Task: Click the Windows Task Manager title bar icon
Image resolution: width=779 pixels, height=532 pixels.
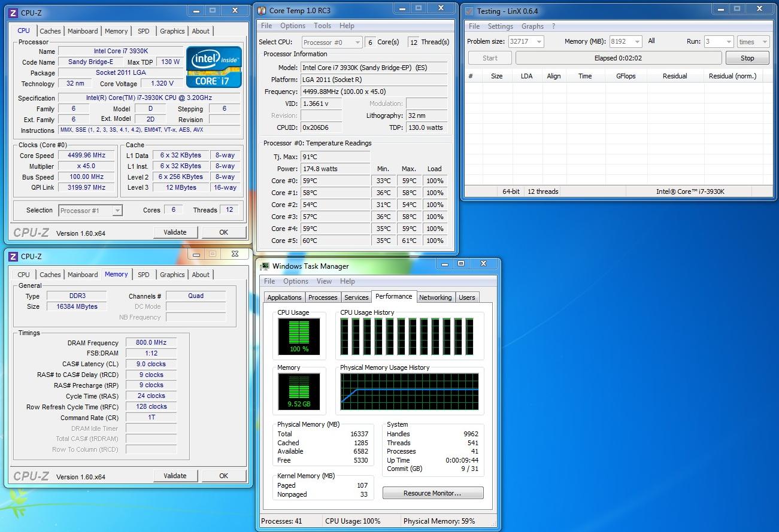Action: pos(264,266)
